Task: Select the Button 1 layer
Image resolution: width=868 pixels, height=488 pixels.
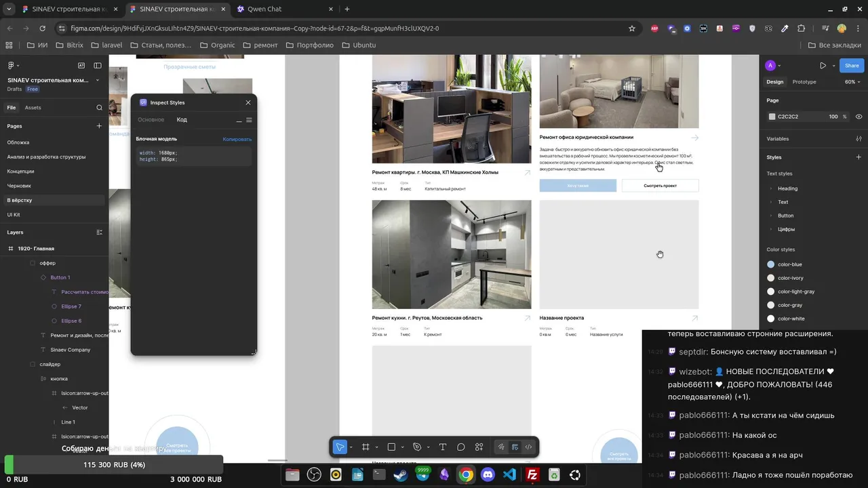Action: (60, 277)
